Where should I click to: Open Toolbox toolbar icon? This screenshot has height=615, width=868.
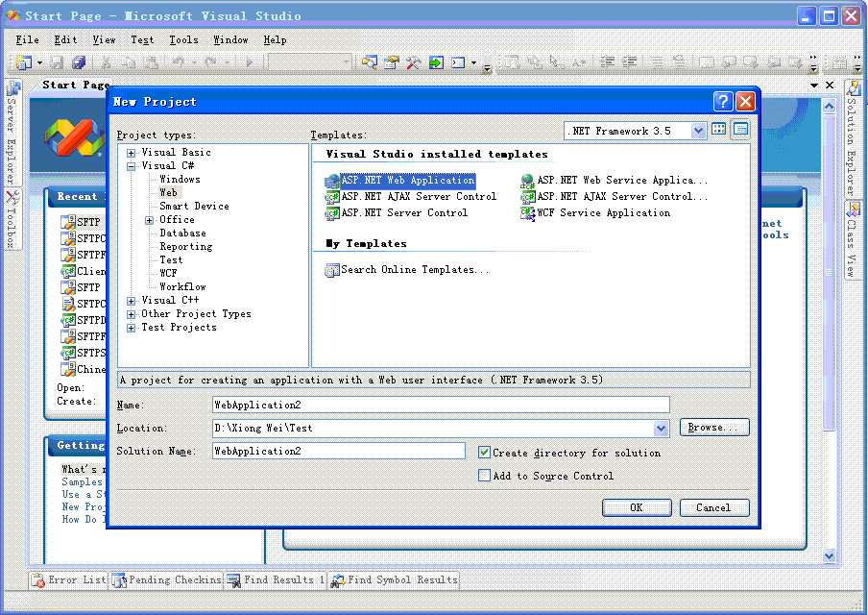[x=414, y=62]
